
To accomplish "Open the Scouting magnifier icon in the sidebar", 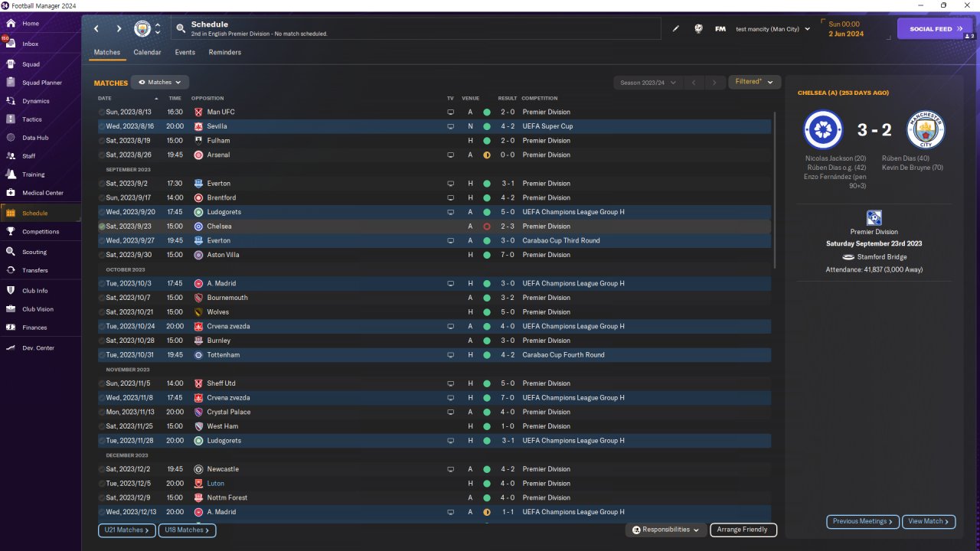I will (11, 252).
